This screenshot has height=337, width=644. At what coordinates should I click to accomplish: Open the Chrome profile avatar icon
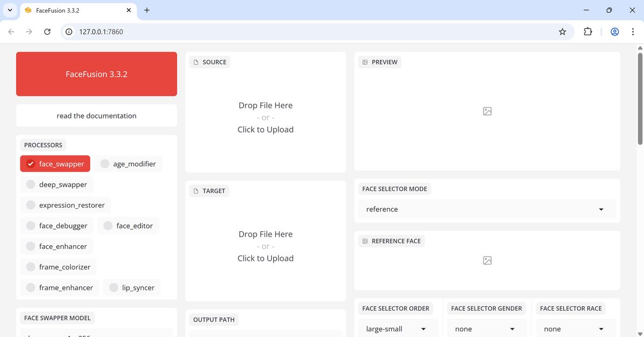[614, 32]
